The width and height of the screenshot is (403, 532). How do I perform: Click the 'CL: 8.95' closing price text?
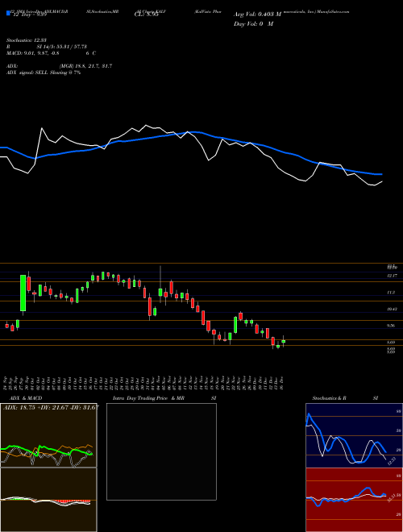(146, 15)
